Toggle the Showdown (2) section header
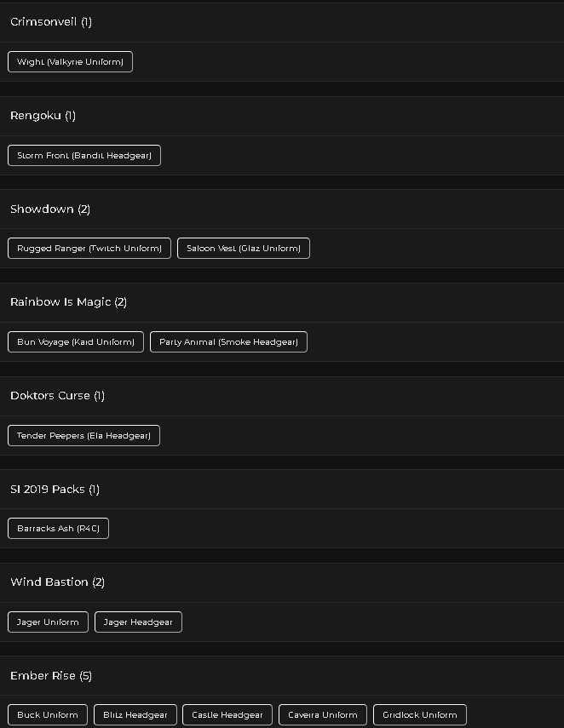The width and height of the screenshot is (564, 728). click(x=282, y=209)
